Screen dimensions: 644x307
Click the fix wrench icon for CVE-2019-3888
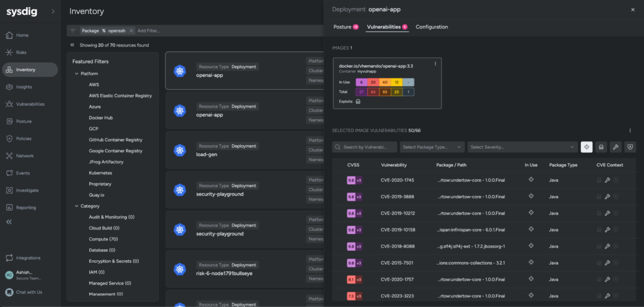tap(608, 196)
